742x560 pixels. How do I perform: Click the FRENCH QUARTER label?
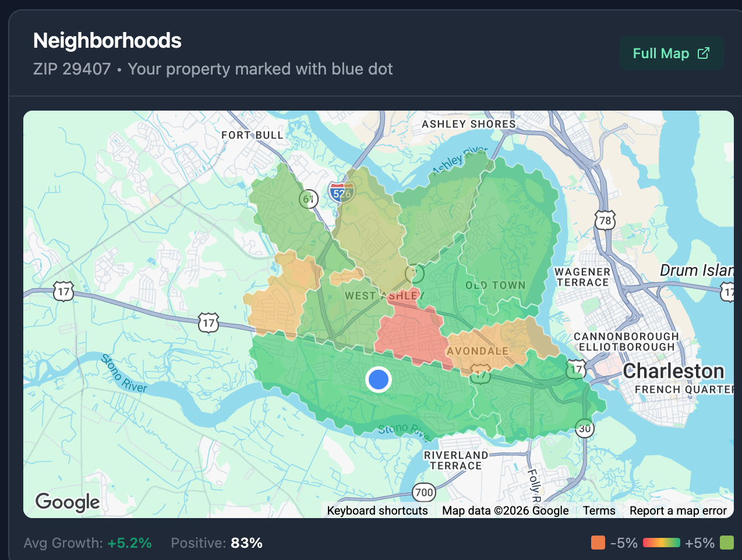click(x=684, y=389)
